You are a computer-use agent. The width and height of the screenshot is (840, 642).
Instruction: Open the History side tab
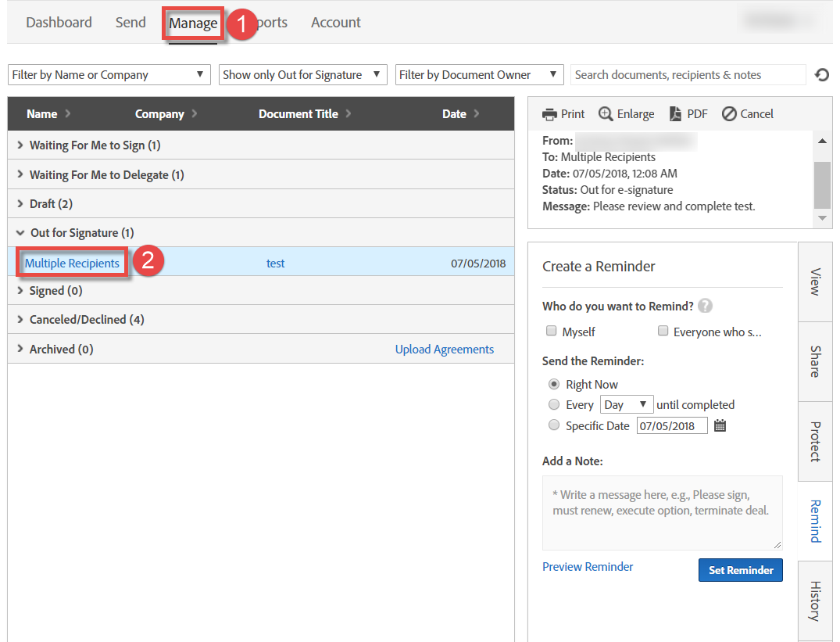(815, 600)
